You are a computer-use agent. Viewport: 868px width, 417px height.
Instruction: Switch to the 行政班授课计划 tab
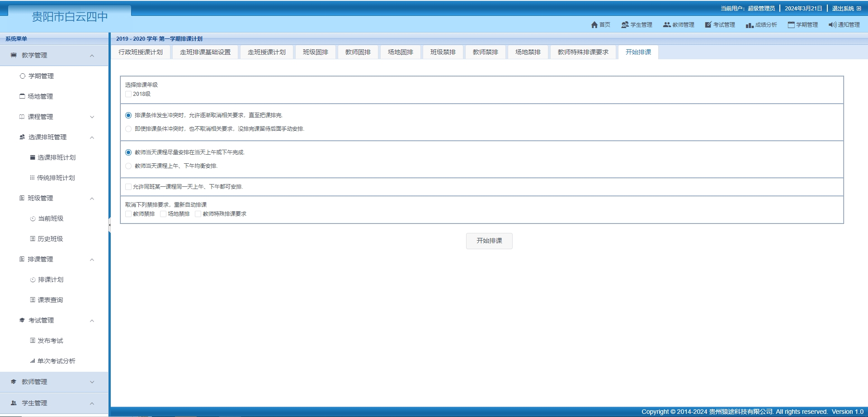141,52
